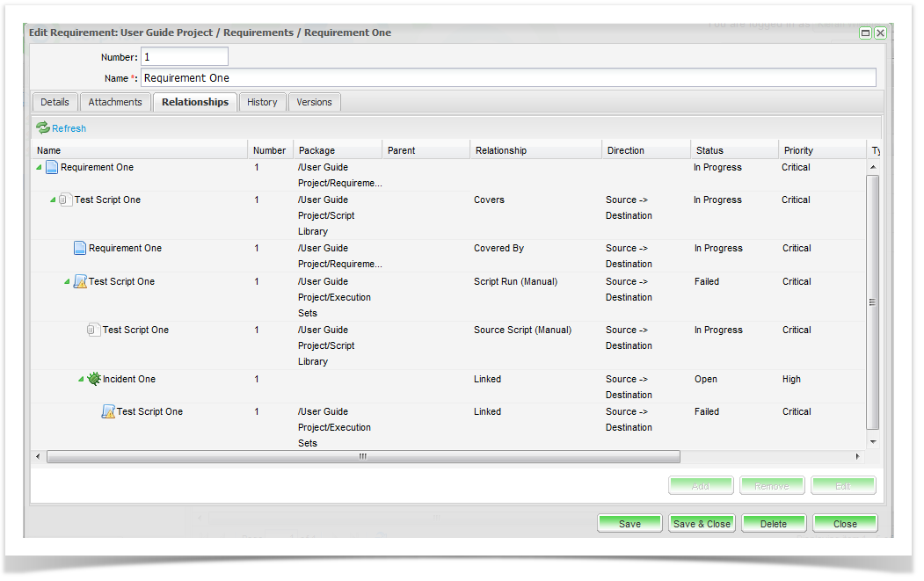Screen dimensions: 924x581
Task: Open the Attachments tab
Action: [x=115, y=102]
